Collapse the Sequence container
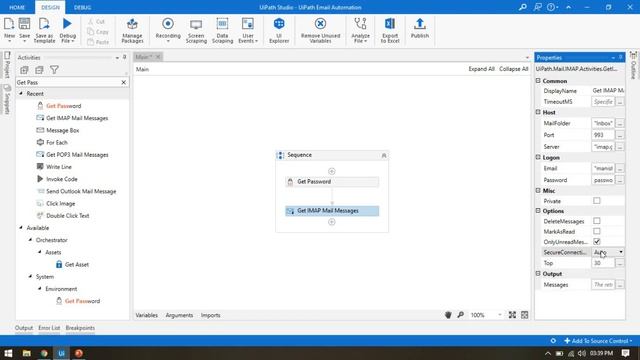The image size is (640, 360). click(384, 156)
